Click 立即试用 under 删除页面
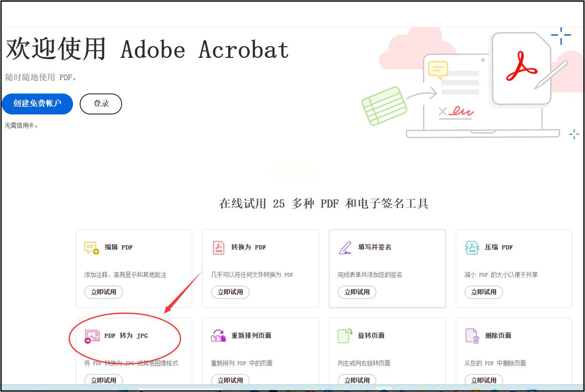Screen dimensions: 585x392 (484, 380)
